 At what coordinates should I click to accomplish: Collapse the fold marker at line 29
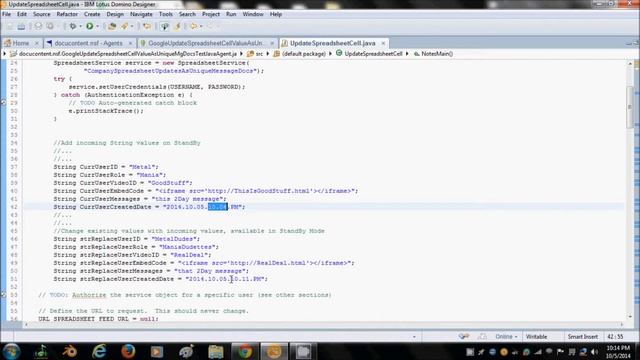coord(4,103)
